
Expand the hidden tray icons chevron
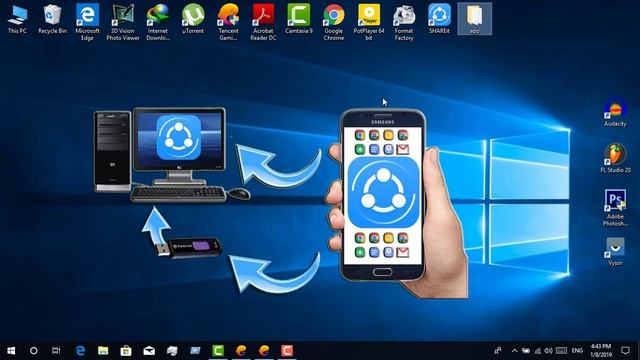coord(515,351)
